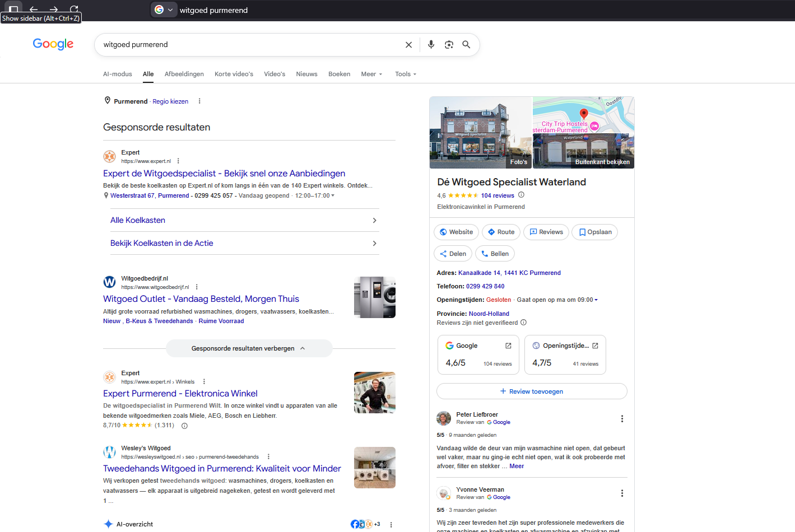Open Expert de Witgoedspecialist sponsored link
This screenshot has height=532, width=795.
[224, 174]
